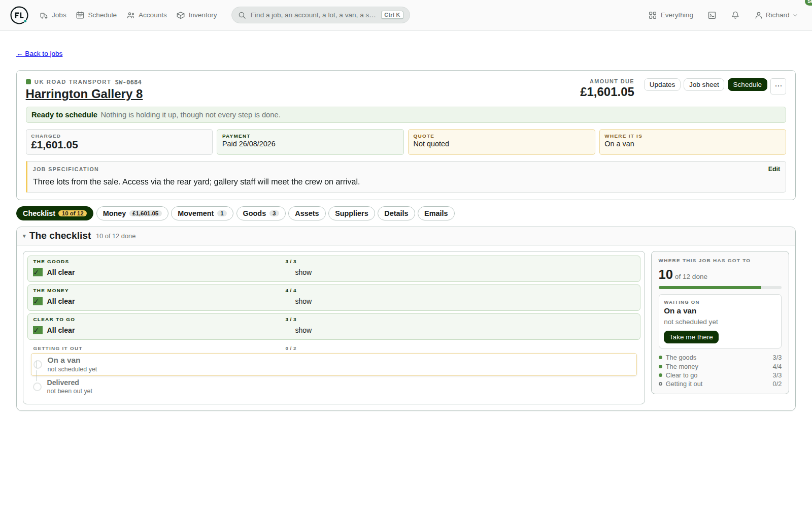Select The money 4/4 summary row
Image resolution: width=812 pixels, height=508 pixels.
click(720, 367)
